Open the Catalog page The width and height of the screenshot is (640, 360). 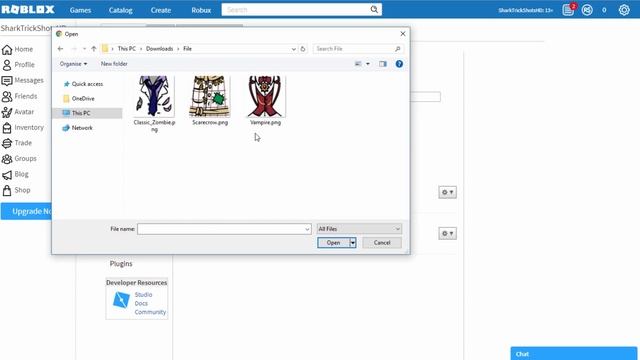tap(120, 10)
